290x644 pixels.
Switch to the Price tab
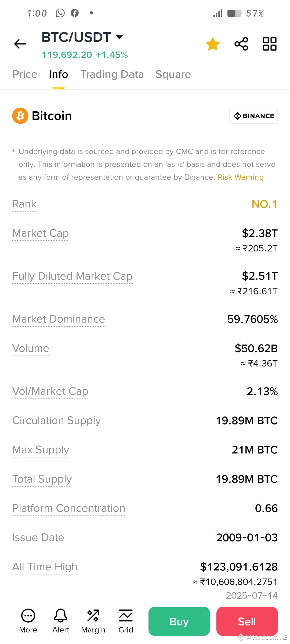click(25, 74)
